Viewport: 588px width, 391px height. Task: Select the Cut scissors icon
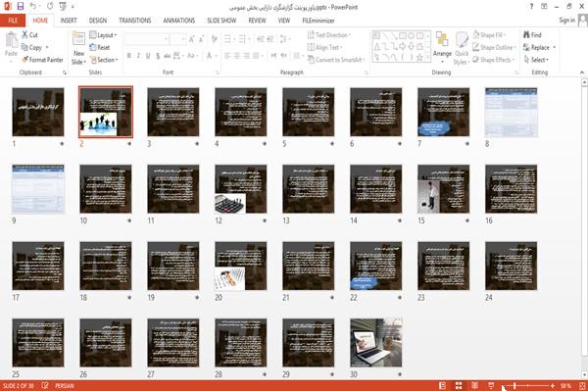coord(24,34)
